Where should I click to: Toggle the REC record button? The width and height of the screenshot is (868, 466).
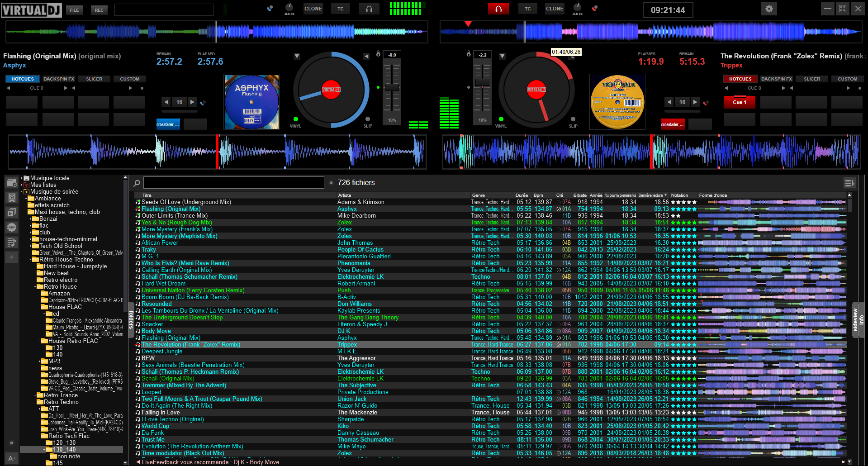(x=99, y=10)
